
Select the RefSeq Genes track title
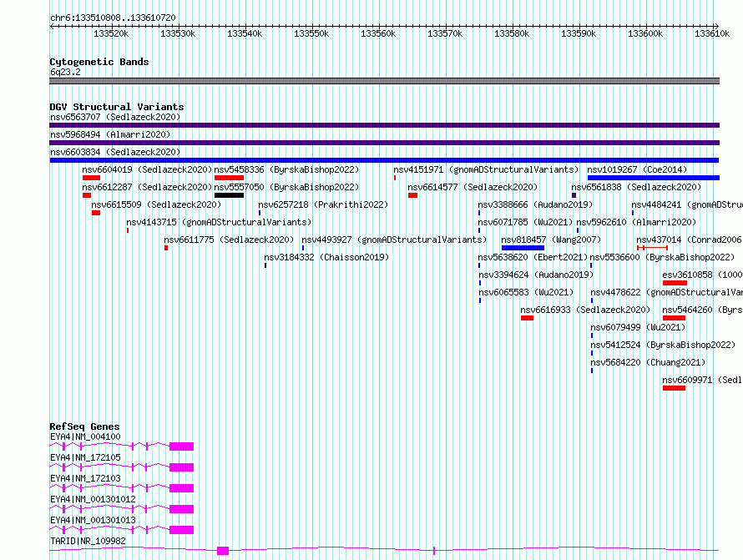(x=85, y=426)
